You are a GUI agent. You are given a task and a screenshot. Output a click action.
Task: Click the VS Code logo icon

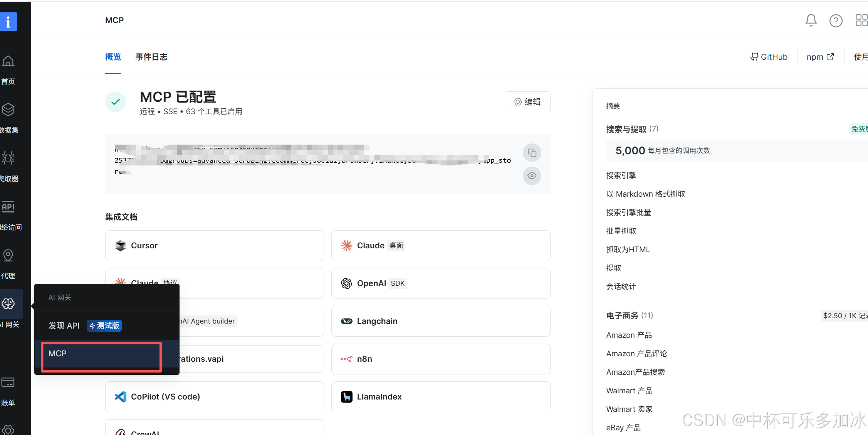point(121,397)
